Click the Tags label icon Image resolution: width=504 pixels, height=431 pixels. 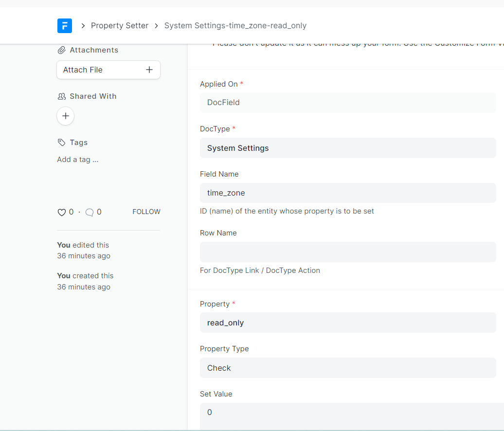coord(61,143)
